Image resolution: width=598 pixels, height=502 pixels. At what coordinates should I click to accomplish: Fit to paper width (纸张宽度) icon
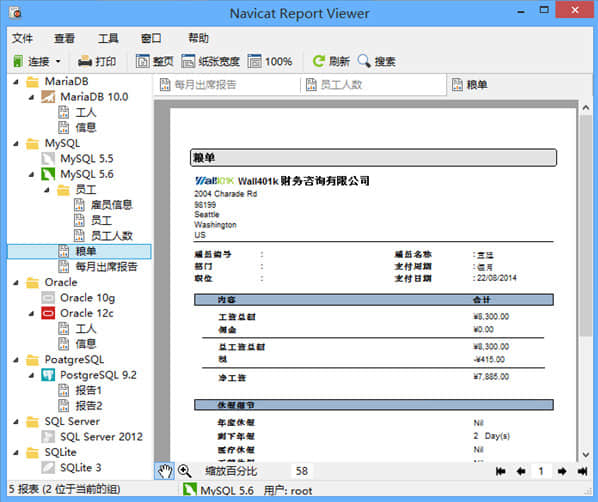coord(188,61)
